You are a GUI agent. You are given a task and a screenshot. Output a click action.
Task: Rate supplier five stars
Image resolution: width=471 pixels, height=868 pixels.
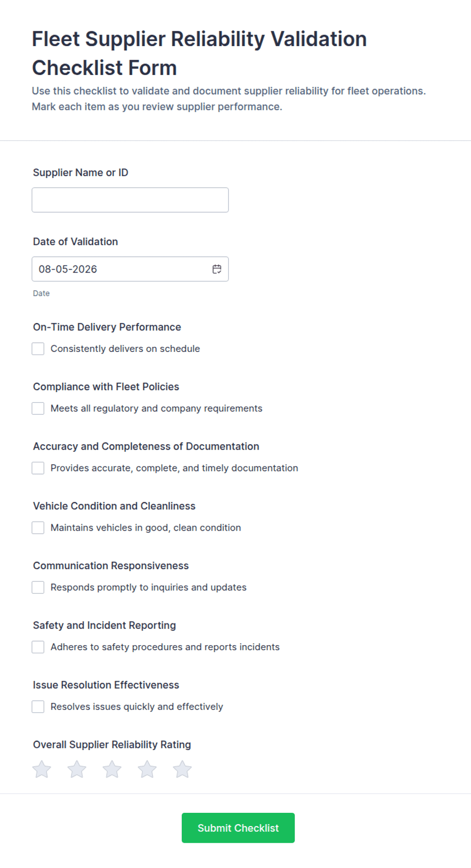click(182, 769)
